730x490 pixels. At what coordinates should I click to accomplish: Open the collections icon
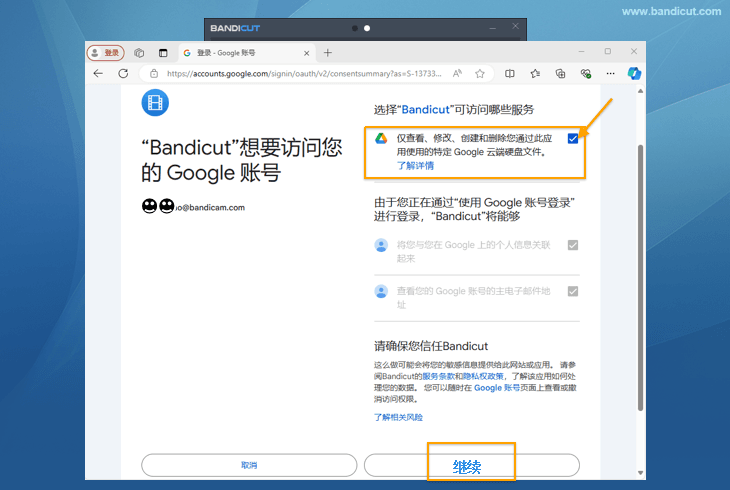(560, 73)
